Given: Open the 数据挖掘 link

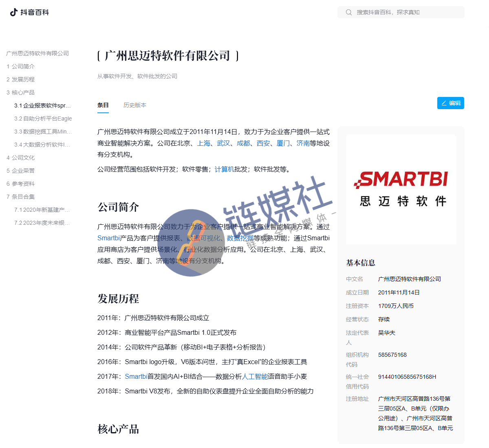Looking at the screenshot, I should (238, 238).
